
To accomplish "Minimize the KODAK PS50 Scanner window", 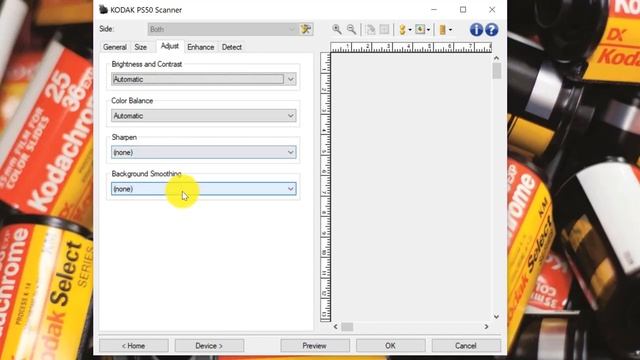I will pyautogui.click(x=434, y=9).
